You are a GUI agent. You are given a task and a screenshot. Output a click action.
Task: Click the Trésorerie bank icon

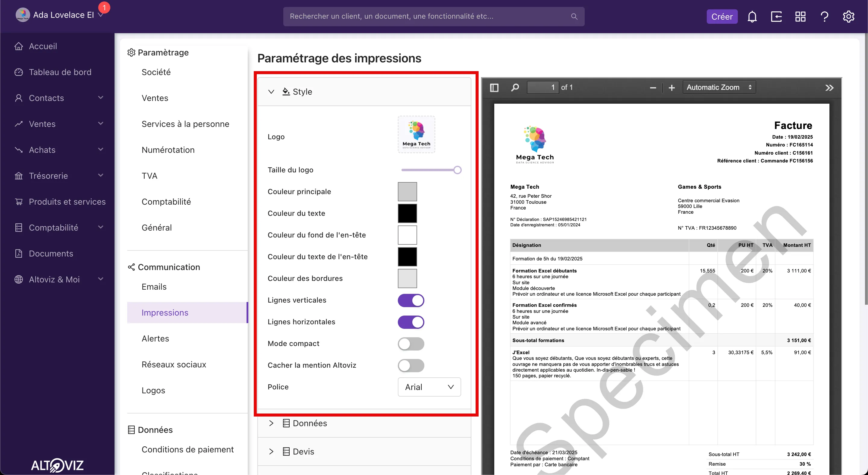[19, 176]
